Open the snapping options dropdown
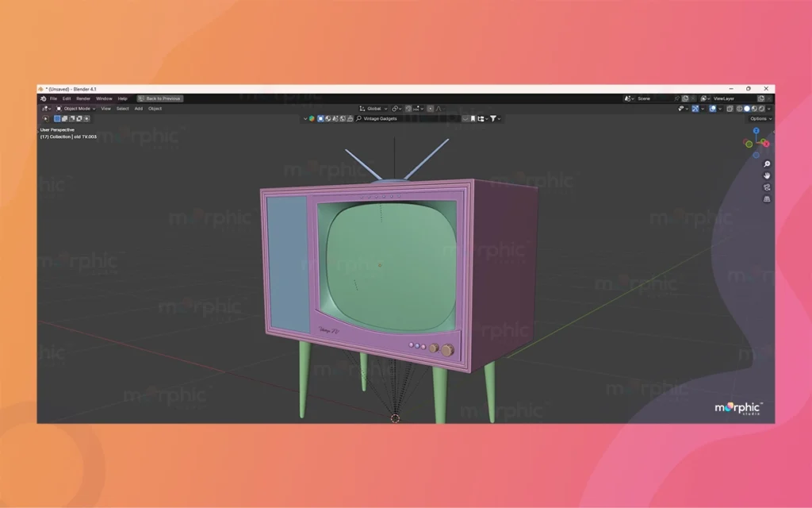Screen dimensions: 812x508 coord(419,109)
